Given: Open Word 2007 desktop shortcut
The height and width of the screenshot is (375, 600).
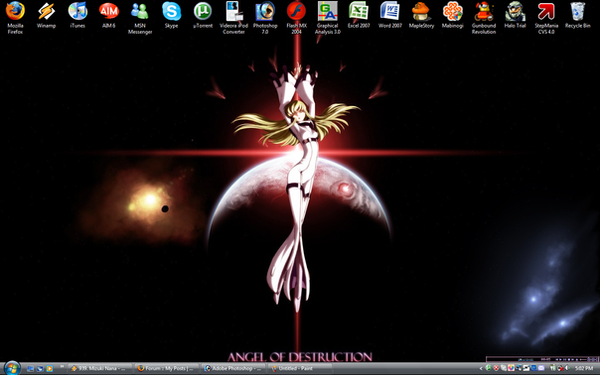Looking at the screenshot, I should (x=390, y=15).
